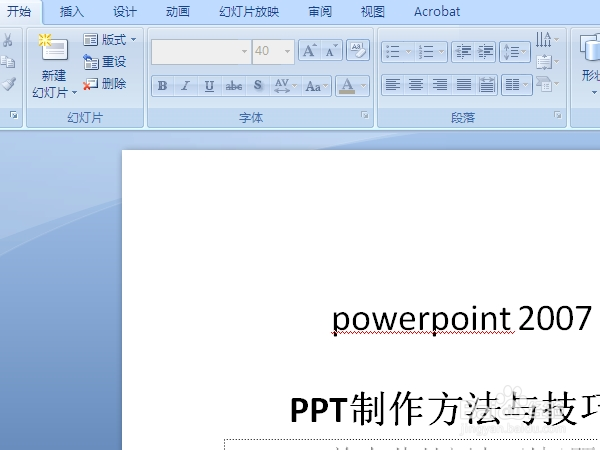Open the columns dropdown
The width and height of the screenshot is (600, 450).
click(x=517, y=85)
